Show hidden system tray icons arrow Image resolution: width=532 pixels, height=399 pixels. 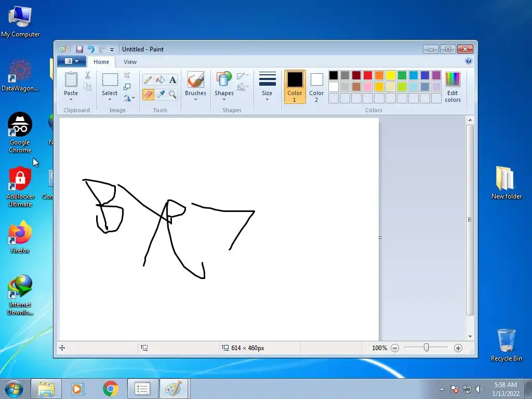coord(442,389)
